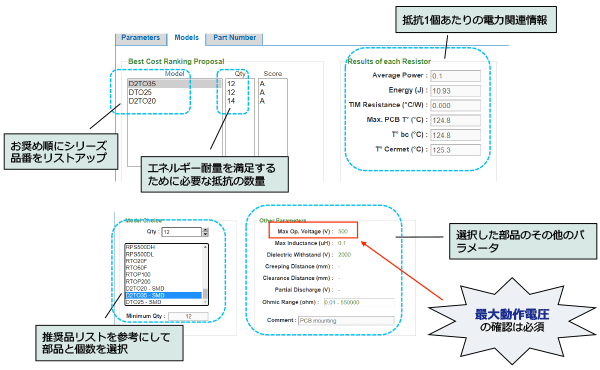
Task: Click model list scroll-down arrow
Action: (205, 302)
